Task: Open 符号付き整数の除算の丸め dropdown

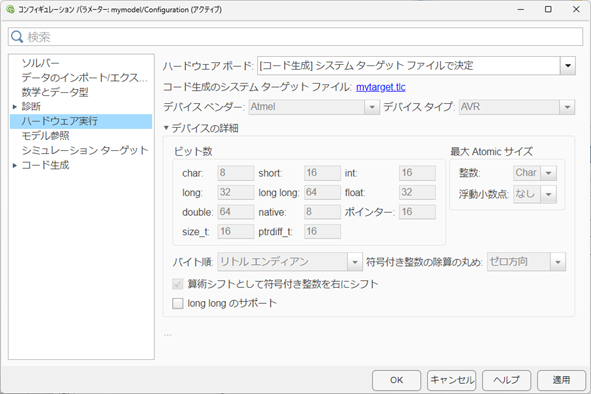Action: (x=558, y=262)
